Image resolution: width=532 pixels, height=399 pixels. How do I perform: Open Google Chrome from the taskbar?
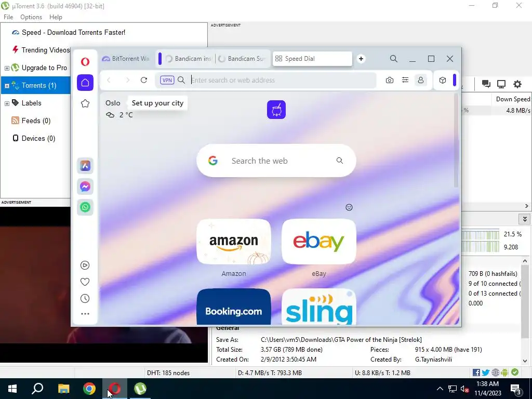click(x=89, y=389)
